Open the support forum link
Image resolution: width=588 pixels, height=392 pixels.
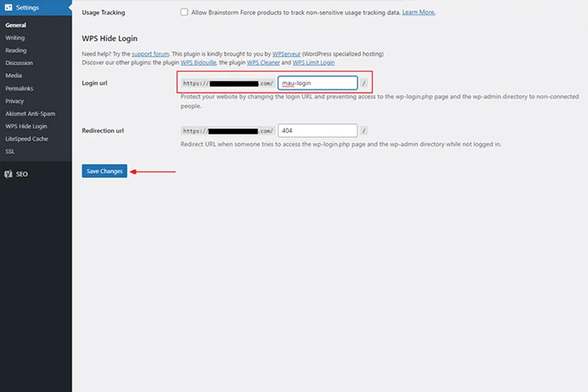tap(150, 54)
